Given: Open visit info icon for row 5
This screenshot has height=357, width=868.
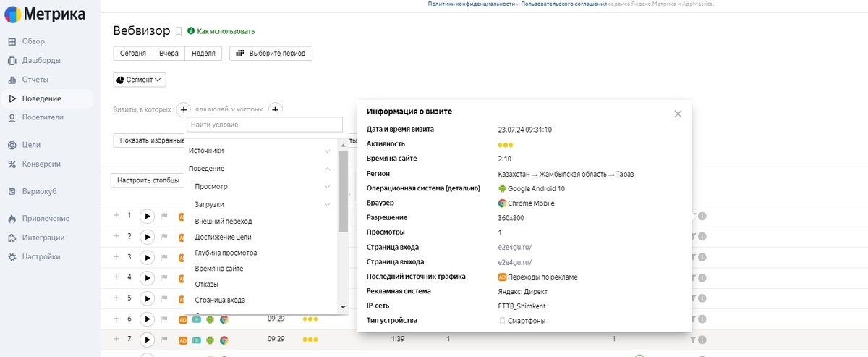Looking at the screenshot, I should tap(702, 298).
